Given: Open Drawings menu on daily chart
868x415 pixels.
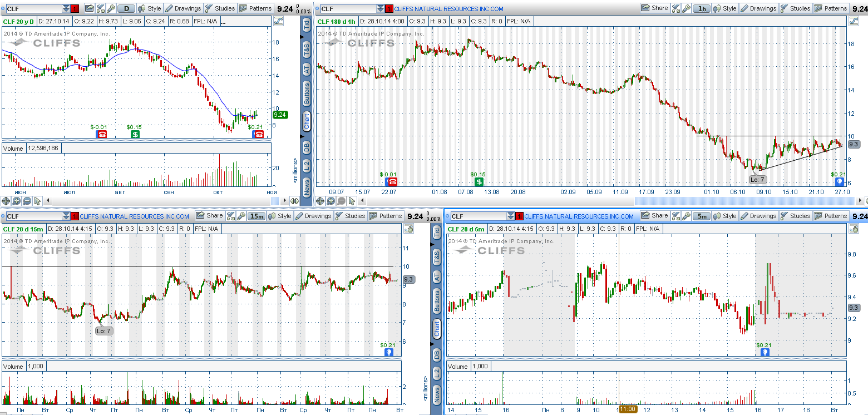Looking at the screenshot, I should pyautogui.click(x=183, y=8).
